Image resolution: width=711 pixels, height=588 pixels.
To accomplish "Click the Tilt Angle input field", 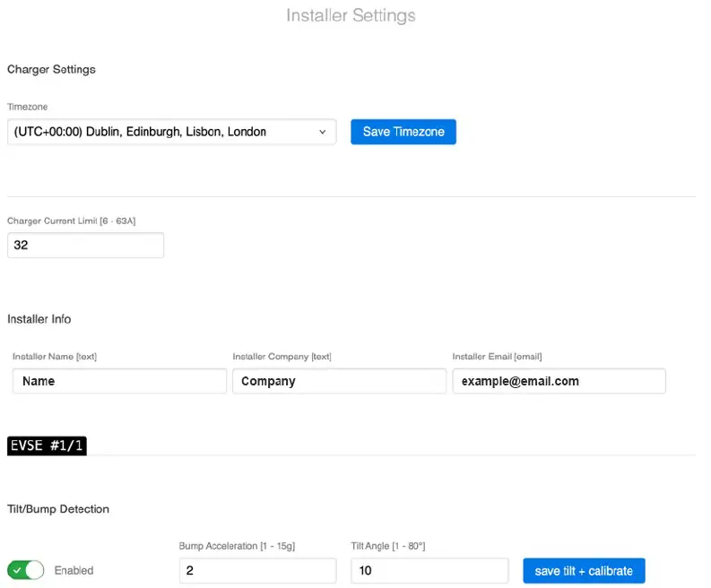I will 429,571.
